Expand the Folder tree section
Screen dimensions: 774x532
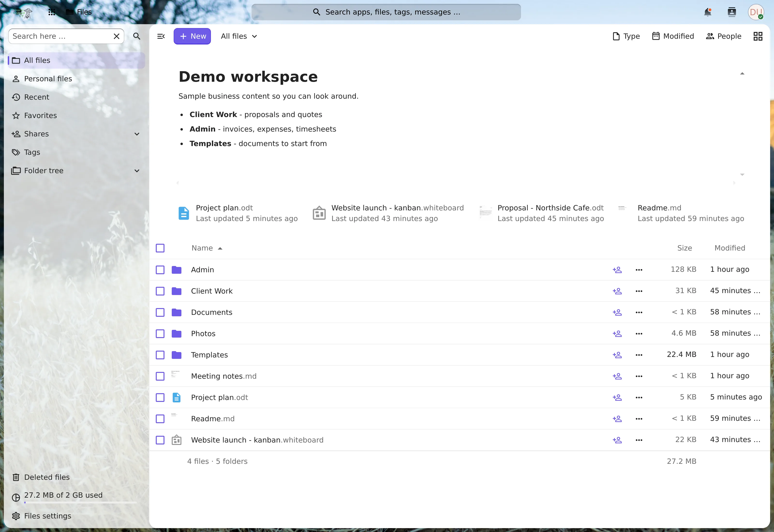coord(137,171)
